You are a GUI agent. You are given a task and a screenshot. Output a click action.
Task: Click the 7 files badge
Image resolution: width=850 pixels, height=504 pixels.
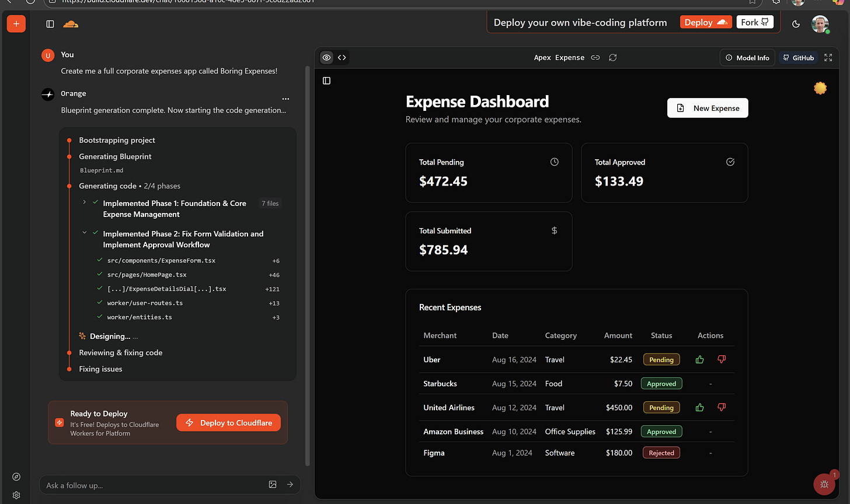coord(270,203)
